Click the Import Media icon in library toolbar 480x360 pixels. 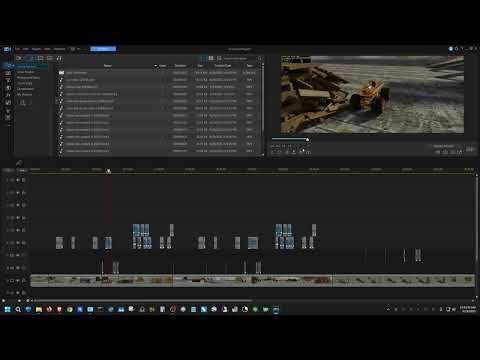[x=19, y=58]
